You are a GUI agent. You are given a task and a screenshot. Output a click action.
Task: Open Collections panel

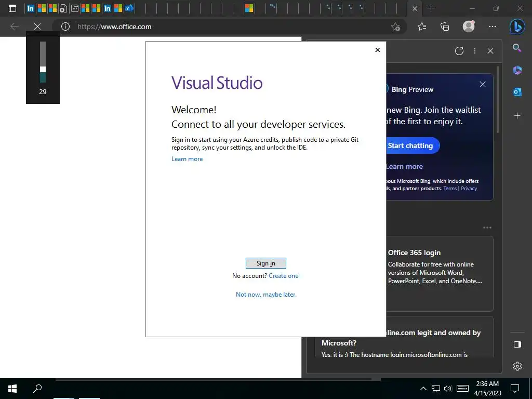[x=445, y=26]
